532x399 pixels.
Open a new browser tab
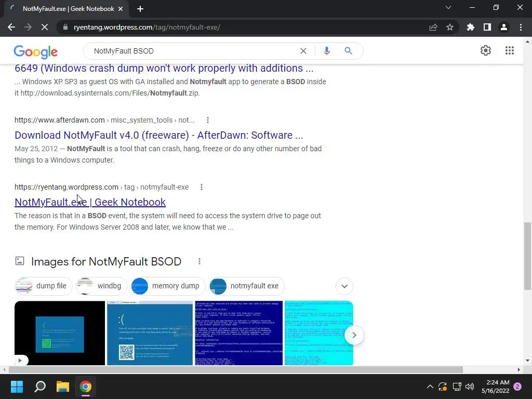pyautogui.click(x=140, y=9)
